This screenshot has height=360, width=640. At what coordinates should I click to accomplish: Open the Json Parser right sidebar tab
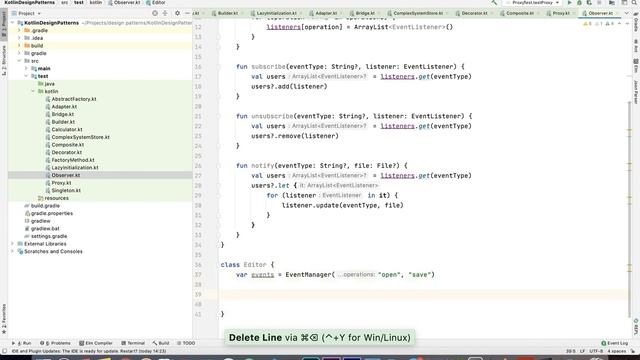636,92
